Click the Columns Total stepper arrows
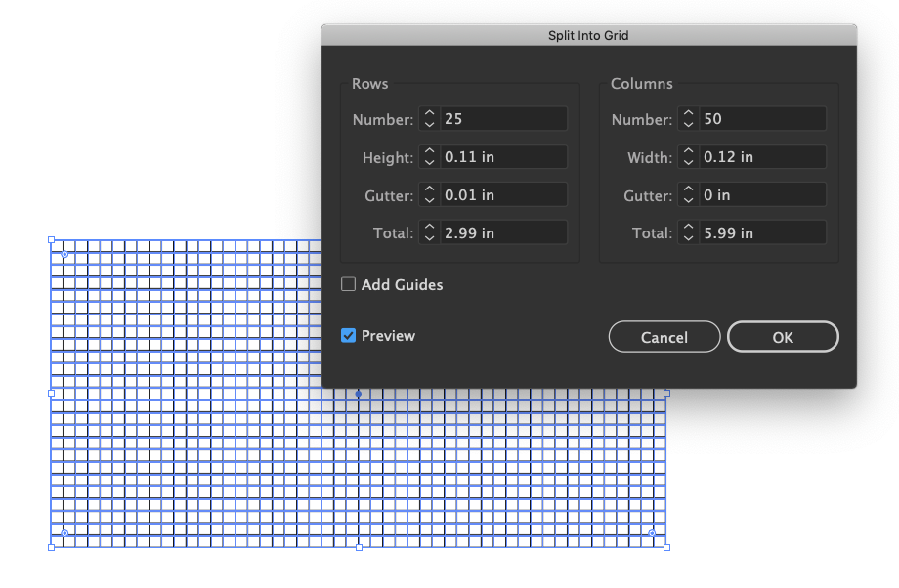 click(688, 233)
